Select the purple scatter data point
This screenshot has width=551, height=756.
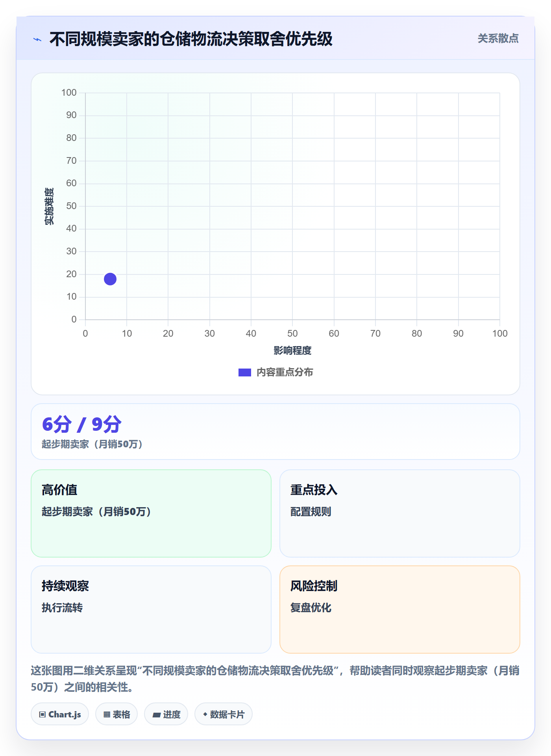point(110,279)
